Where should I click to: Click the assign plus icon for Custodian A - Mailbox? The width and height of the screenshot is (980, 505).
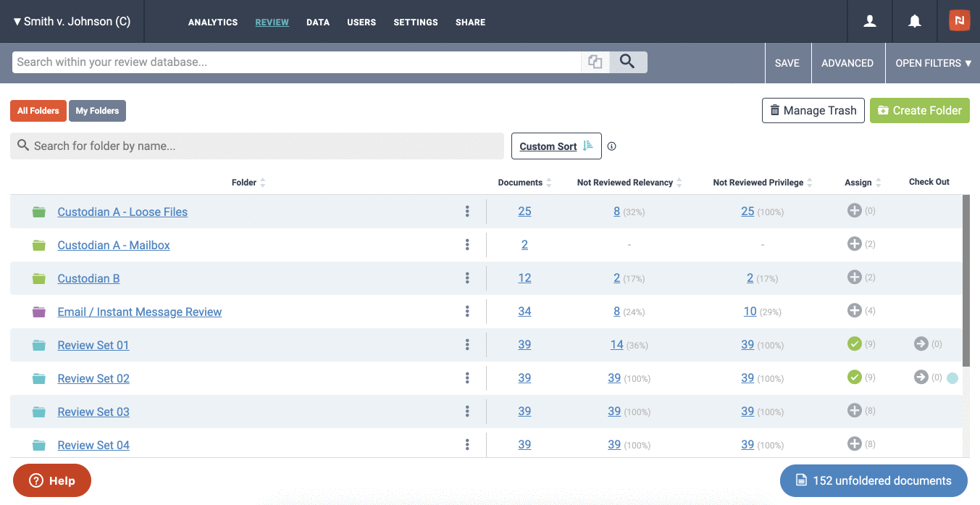pyautogui.click(x=854, y=244)
